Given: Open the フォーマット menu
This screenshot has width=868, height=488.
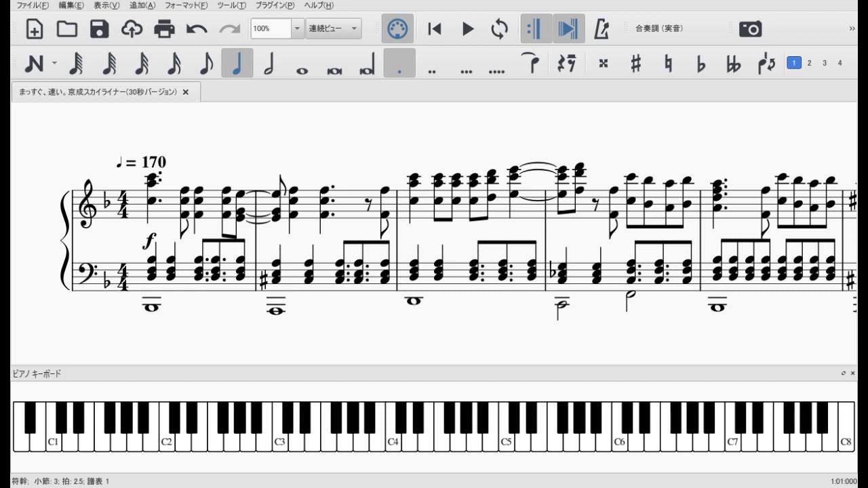Looking at the screenshot, I should [186, 5].
